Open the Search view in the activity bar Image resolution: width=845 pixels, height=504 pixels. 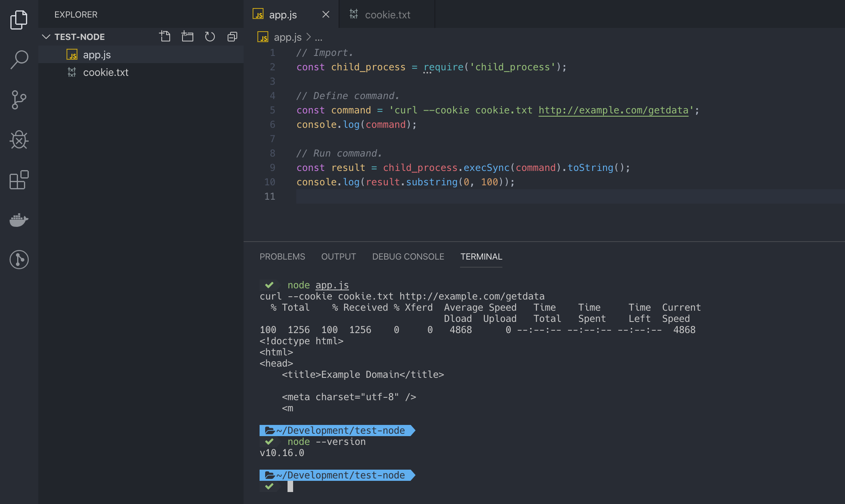tap(19, 60)
